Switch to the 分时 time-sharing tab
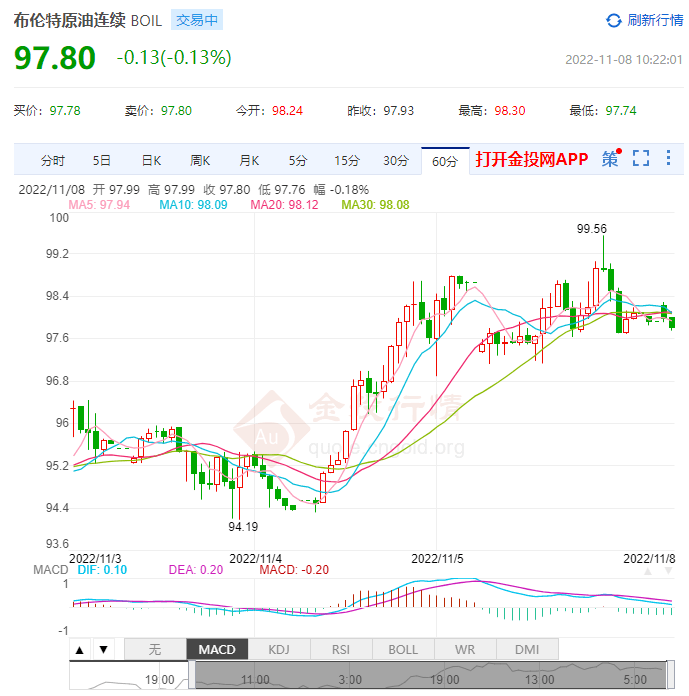This screenshot has height=696, width=689. (x=53, y=160)
